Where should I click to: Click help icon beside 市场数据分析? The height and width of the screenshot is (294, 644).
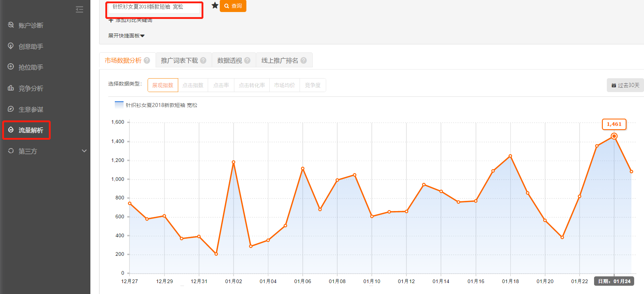(x=147, y=60)
